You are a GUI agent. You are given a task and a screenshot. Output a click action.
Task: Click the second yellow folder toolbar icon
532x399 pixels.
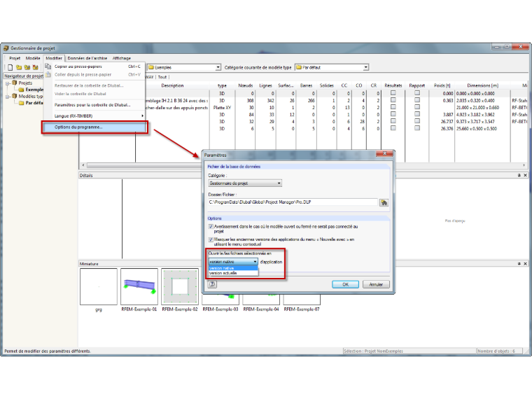27,67
